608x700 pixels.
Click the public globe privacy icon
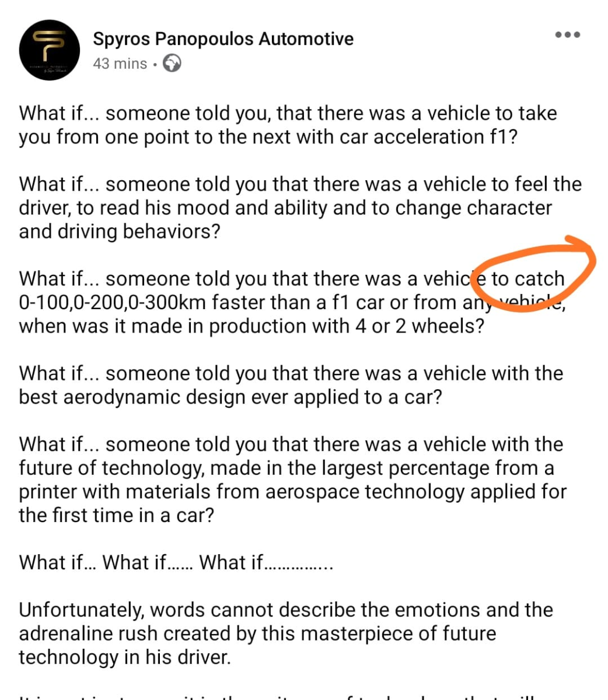pos(172,63)
